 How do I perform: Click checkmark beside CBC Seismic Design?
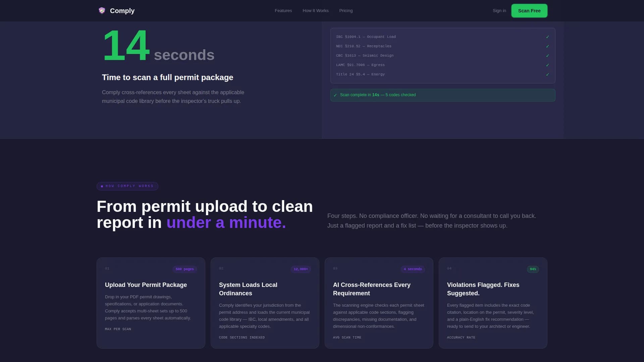pos(547,56)
